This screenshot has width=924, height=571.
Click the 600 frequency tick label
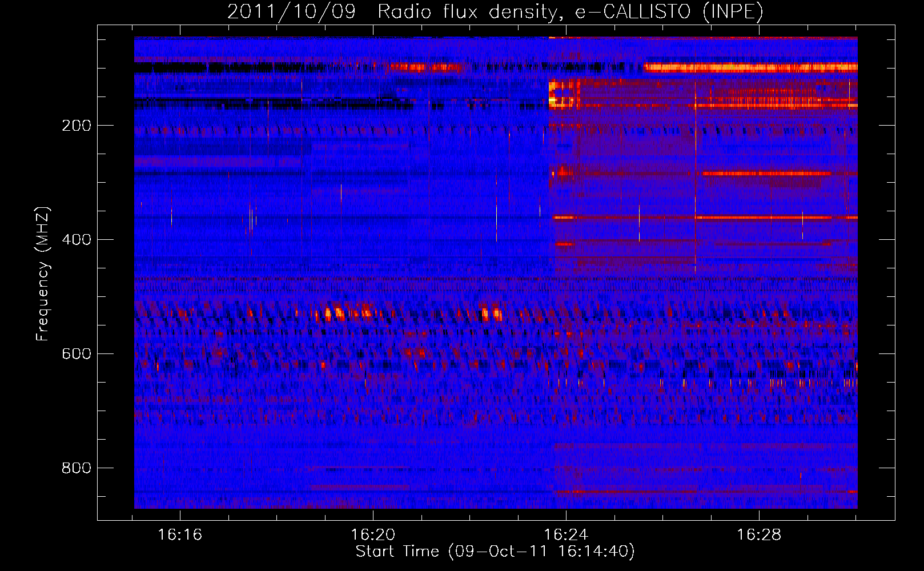[77, 354]
